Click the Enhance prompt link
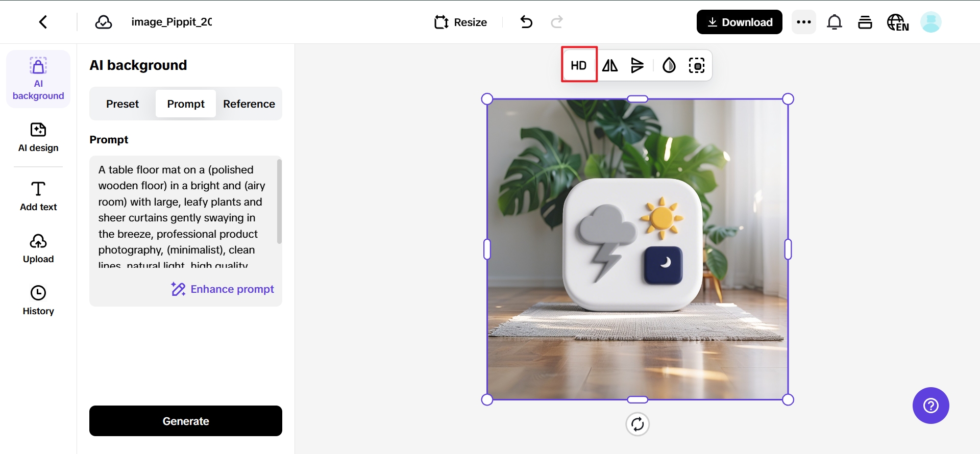This screenshot has width=980, height=454. tap(223, 289)
